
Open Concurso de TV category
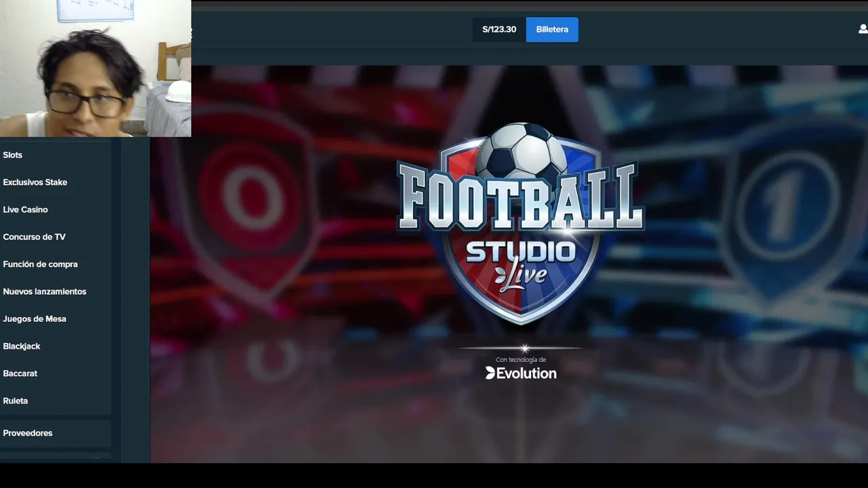(34, 237)
